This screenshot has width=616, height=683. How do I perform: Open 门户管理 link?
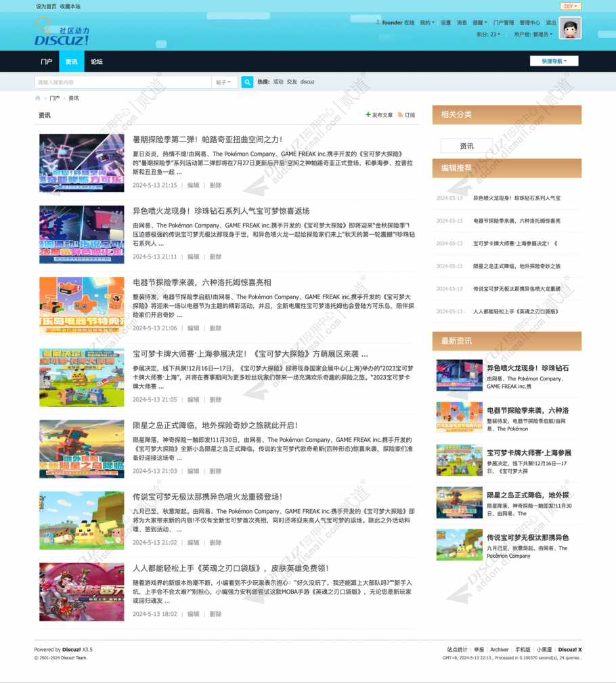point(504,22)
